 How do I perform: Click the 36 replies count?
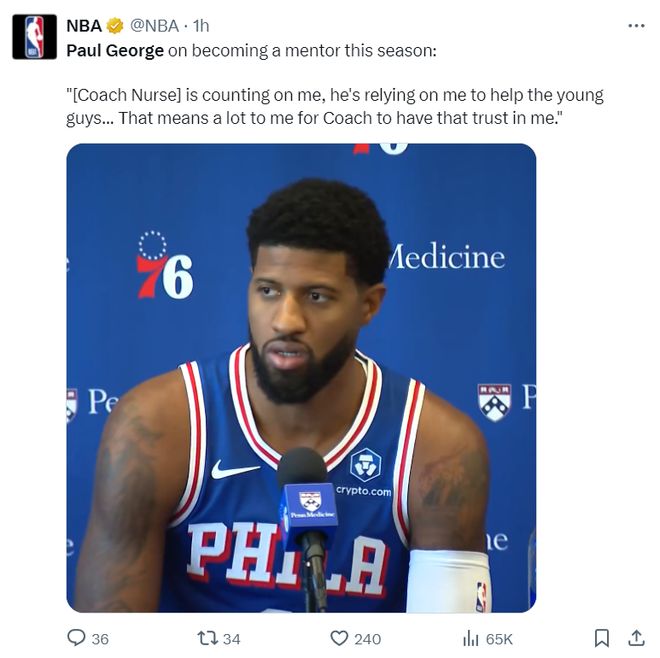[x=100, y=639]
